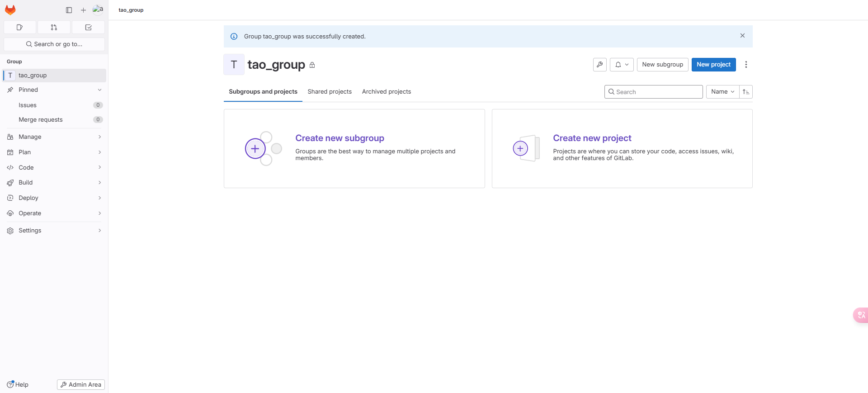The width and height of the screenshot is (868, 393).
Task: Click the wrench admin-view button
Action: 599,64
